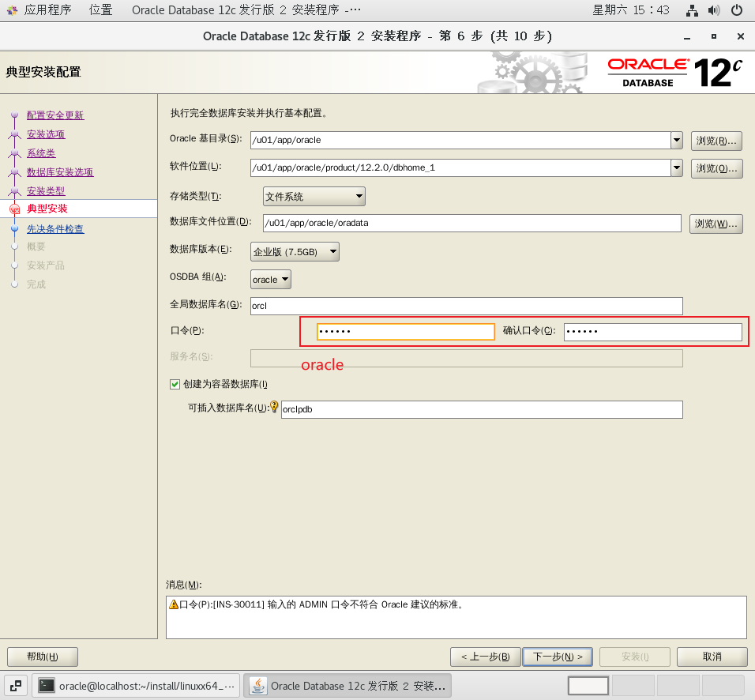Go to 安装类型 step
This screenshot has height=700, width=755.
[x=46, y=190]
